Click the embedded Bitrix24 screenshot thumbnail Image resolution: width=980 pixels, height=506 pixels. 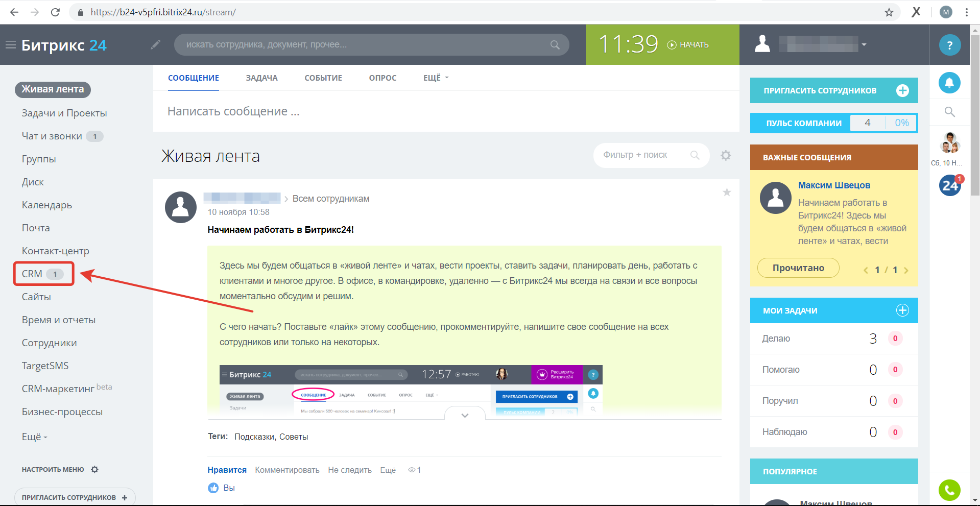tap(411, 390)
